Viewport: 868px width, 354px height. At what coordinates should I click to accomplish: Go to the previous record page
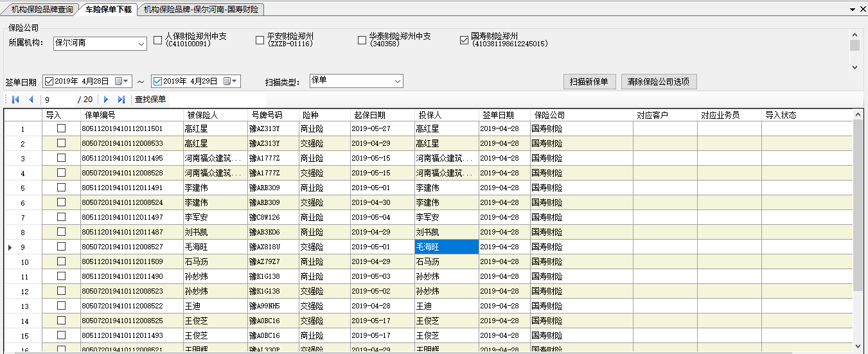(31, 100)
